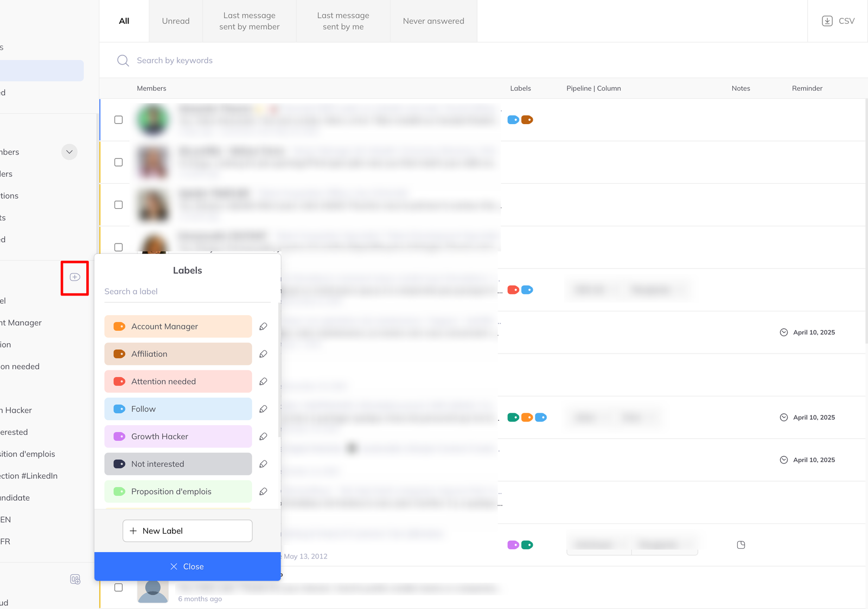Edit the Affiliation label pencil icon
Image resolution: width=868 pixels, height=609 pixels.
pyautogui.click(x=263, y=354)
